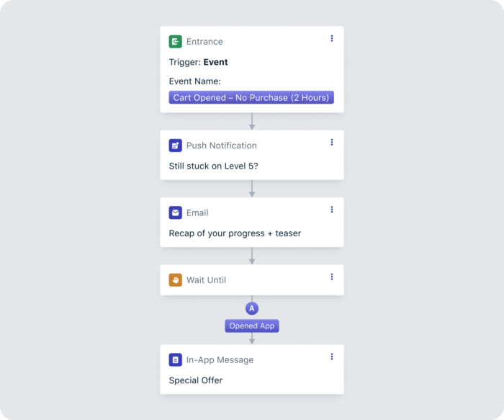
Task: Click the 'Special Offer' message text
Action: coord(196,380)
